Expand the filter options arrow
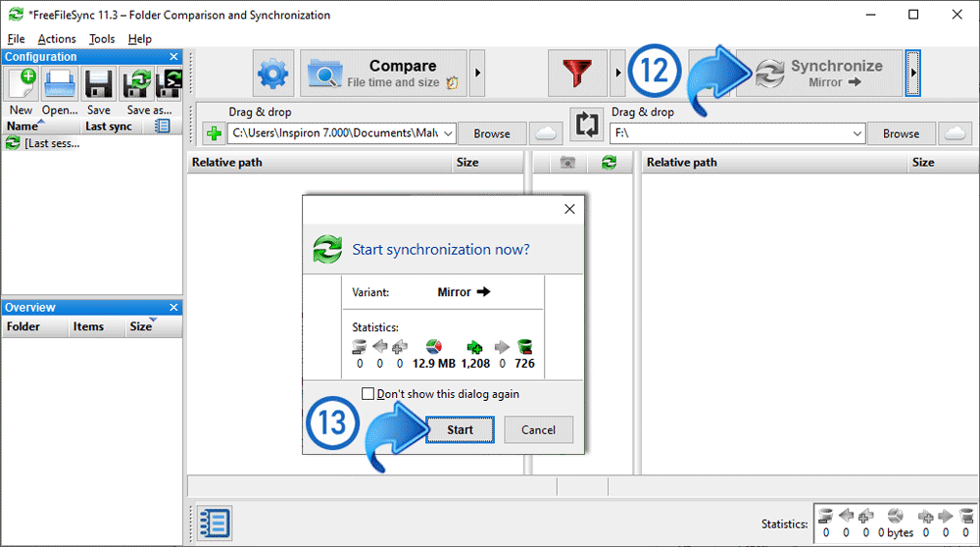980x547 pixels. click(617, 74)
